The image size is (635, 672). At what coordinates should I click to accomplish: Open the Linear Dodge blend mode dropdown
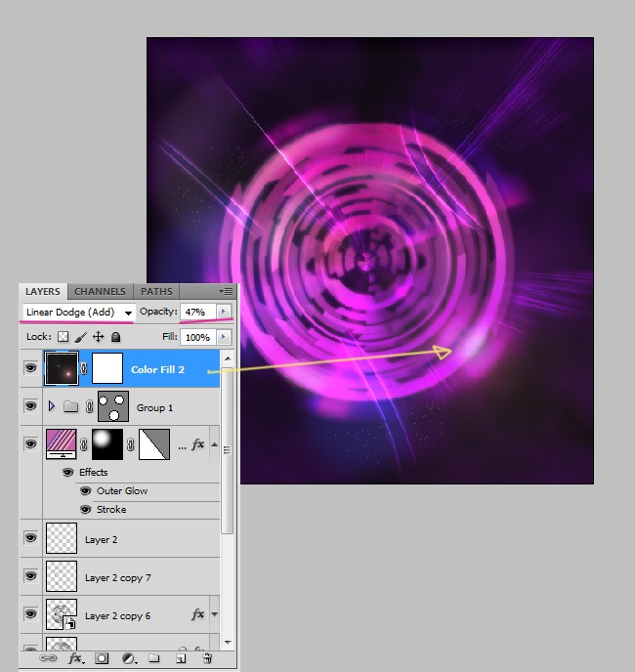78,312
